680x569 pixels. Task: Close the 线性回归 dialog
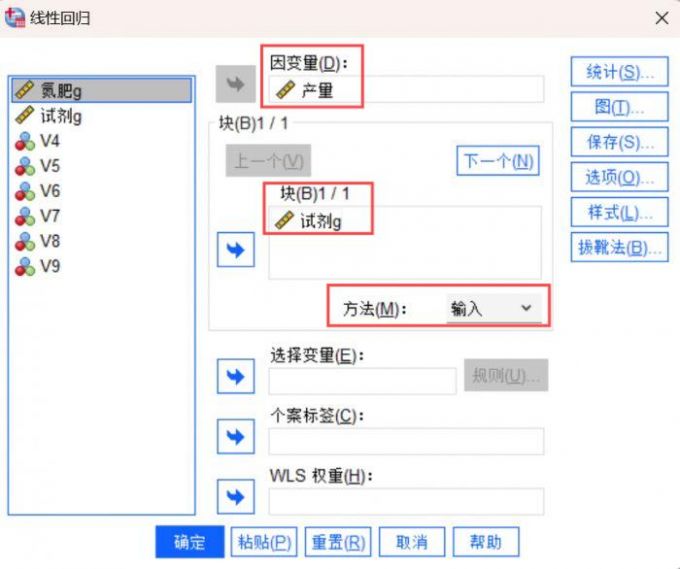click(662, 18)
